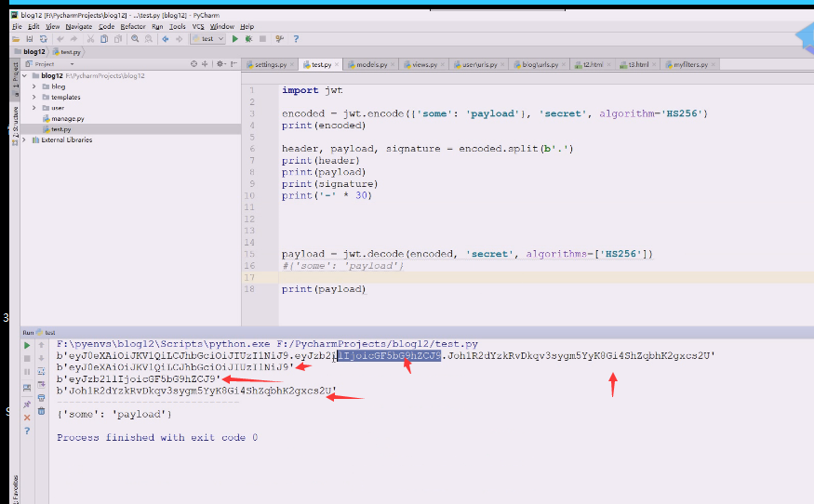The image size is (814, 504).
Task: Switch to models.py tab
Action: pyautogui.click(x=372, y=65)
